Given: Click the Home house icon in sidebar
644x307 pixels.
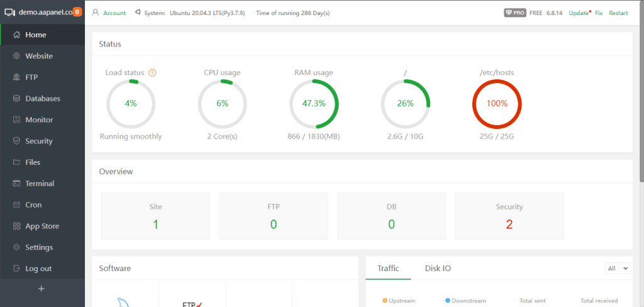Looking at the screenshot, I should [x=16, y=35].
